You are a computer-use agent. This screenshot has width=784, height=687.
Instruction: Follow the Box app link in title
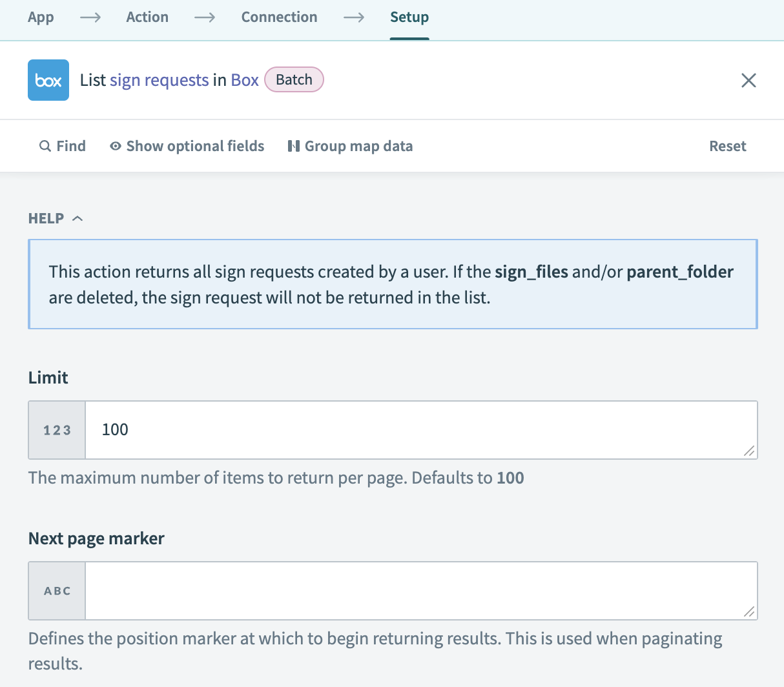pyautogui.click(x=245, y=80)
